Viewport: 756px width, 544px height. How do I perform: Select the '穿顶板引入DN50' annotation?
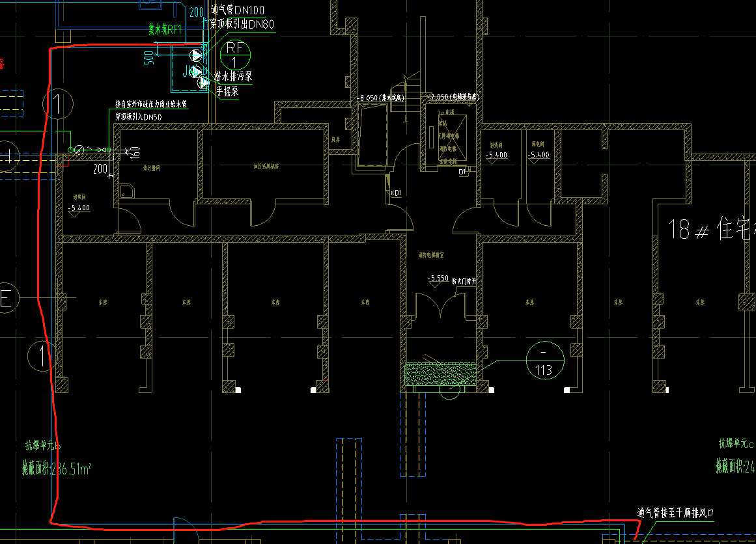(139, 117)
